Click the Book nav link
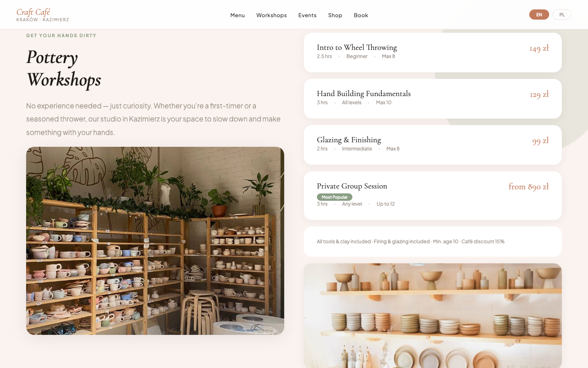Image resolution: width=588 pixels, height=368 pixels. click(x=361, y=15)
